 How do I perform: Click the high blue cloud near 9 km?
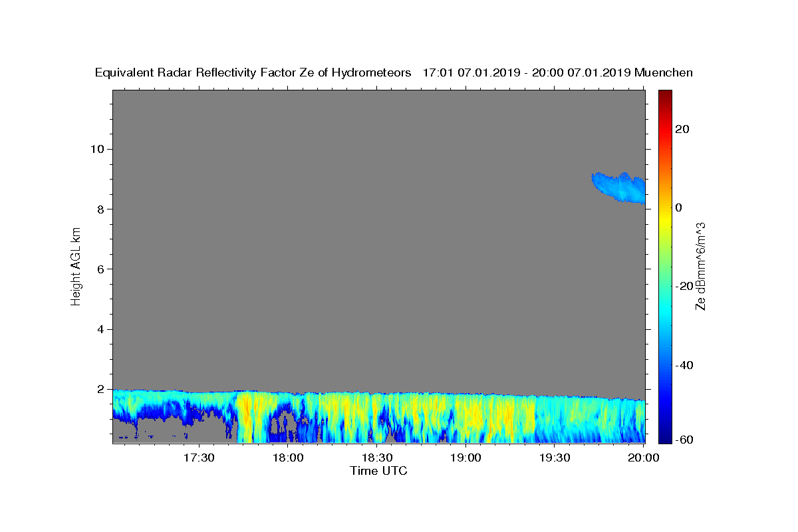click(x=620, y=187)
